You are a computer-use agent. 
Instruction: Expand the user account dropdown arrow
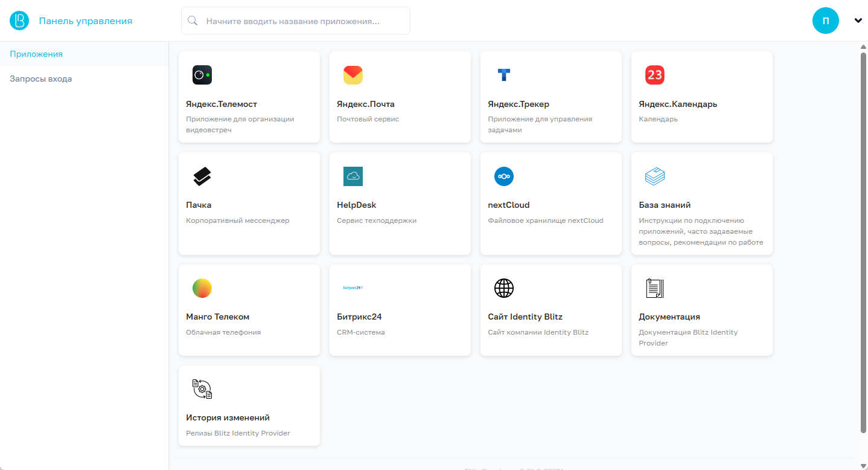point(858,21)
